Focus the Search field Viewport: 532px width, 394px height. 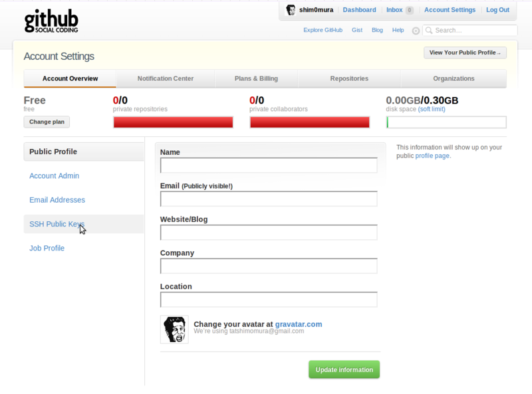click(470, 31)
